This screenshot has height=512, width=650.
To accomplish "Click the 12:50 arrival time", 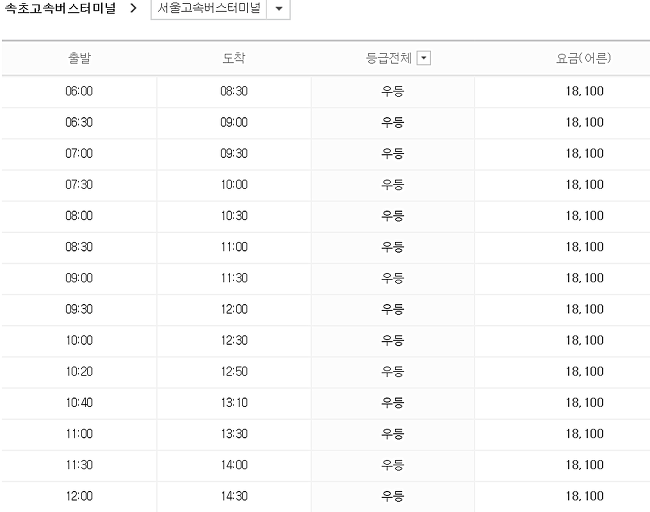I will (x=234, y=371).
